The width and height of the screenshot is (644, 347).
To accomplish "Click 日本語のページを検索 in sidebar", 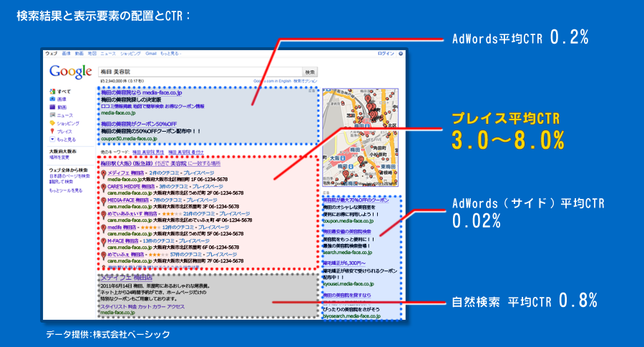I will pos(70,176).
